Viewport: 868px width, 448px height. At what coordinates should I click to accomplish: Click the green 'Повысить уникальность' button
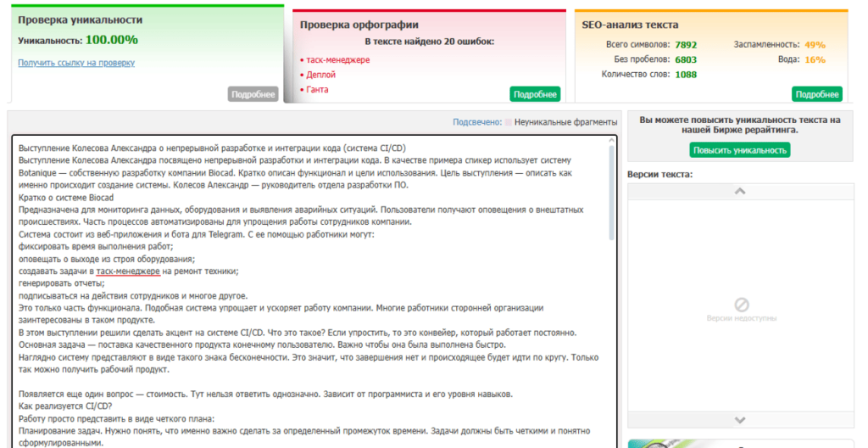(739, 150)
